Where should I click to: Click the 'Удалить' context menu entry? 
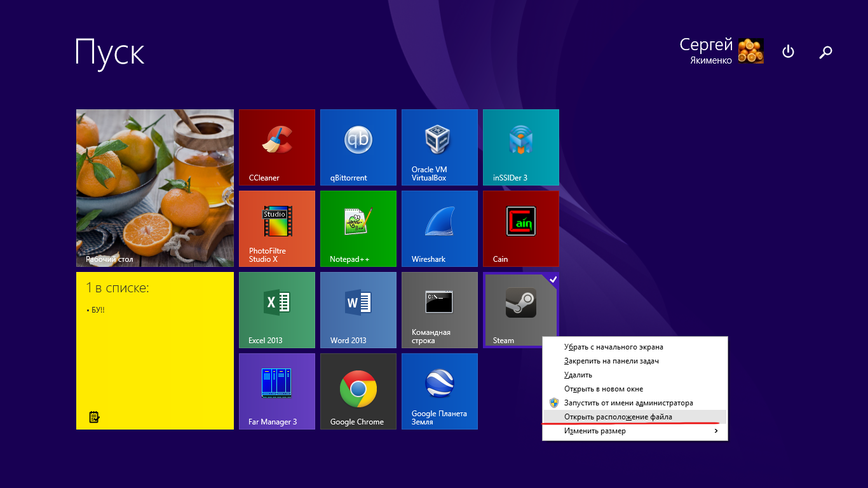point(635,375)
